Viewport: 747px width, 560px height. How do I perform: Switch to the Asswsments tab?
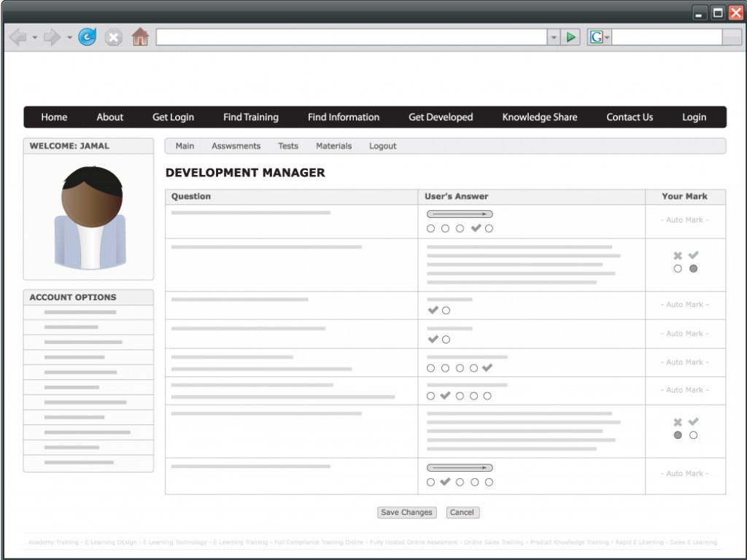point(236,146)
